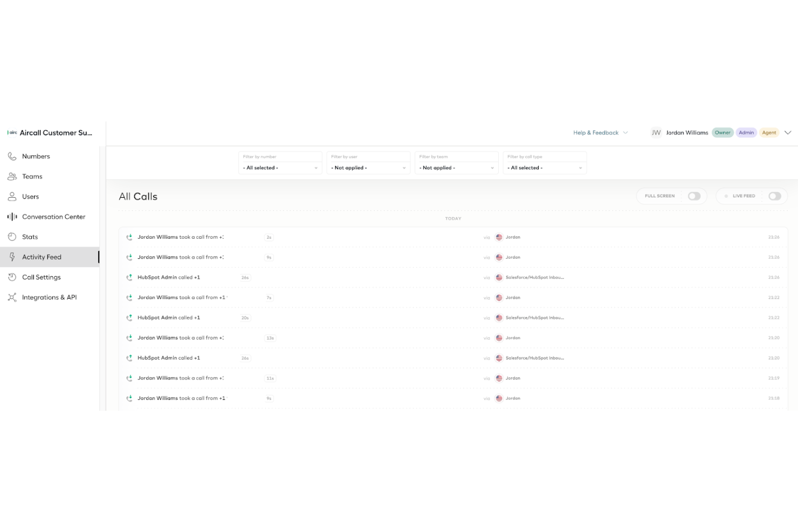This screenshot has width=798, height=532.
Task: Open the Filter by user dropdown
Action: (x=368, y=168)
